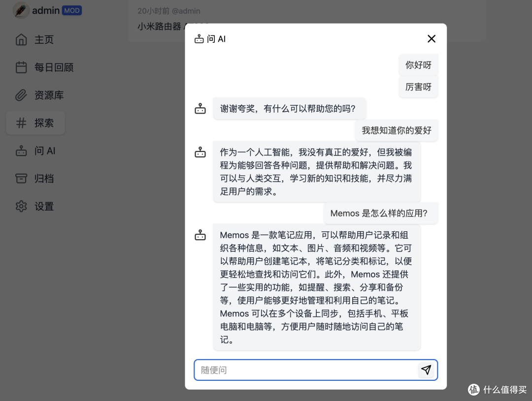The image size is (532, 401).
Task: Click the robot icon in dialog title
Action: click(x=199, y=39)
